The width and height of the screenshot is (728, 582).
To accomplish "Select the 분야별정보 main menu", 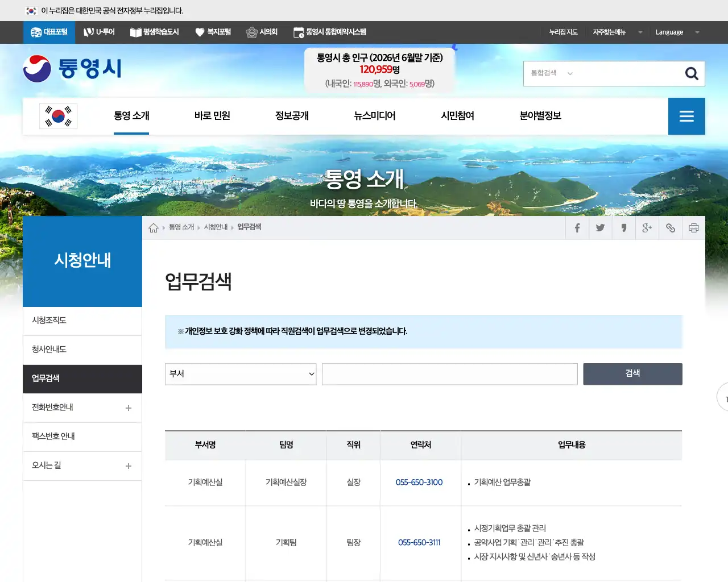I will (x=540, y=116).
